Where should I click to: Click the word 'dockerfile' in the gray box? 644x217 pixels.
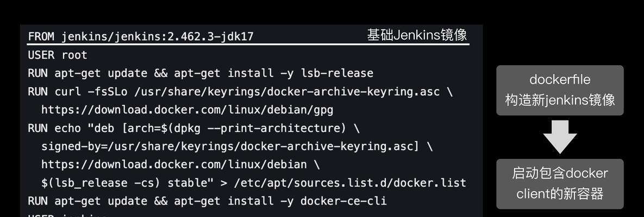click(560, 79)
